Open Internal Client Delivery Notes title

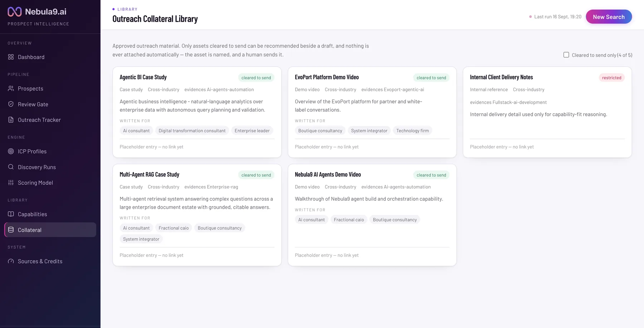coord(501,77)
